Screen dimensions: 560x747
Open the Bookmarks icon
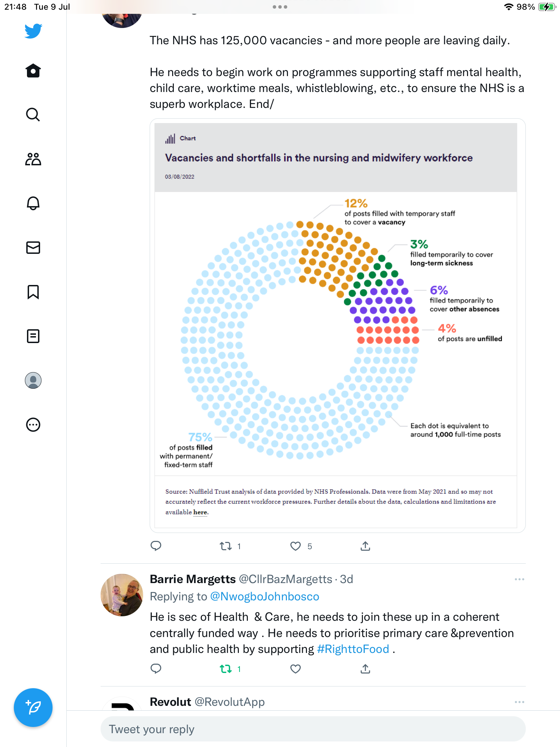(33, 292)
